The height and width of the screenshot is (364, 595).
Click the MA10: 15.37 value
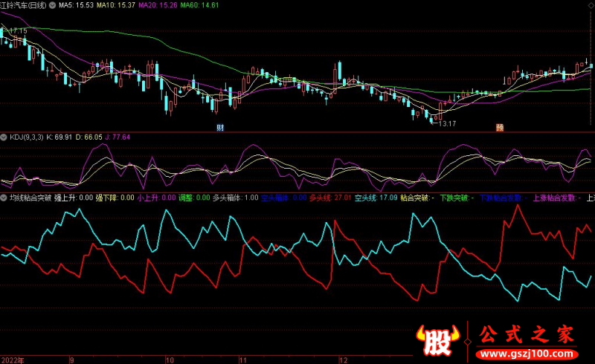tap(116, 5)
